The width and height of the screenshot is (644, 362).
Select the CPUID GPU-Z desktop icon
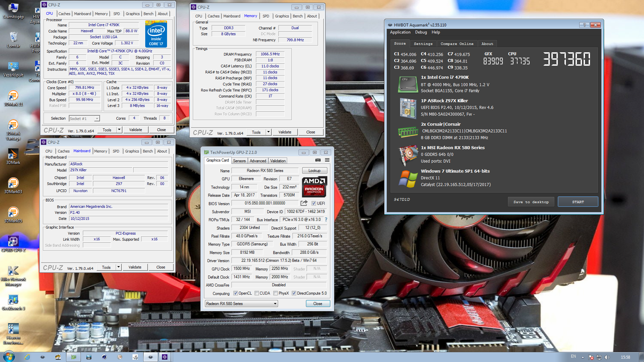click(x=13, y=244)
